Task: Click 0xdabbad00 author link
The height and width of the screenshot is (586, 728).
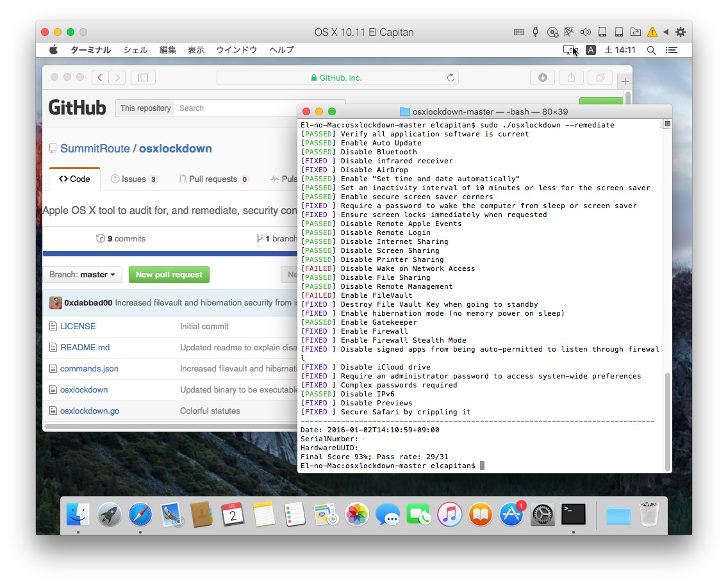Action: pos(88,302)
